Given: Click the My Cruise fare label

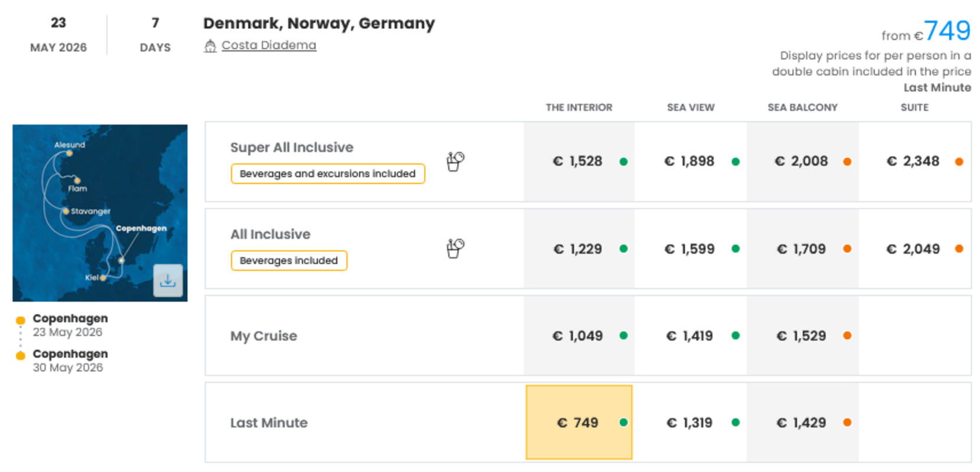Looking at the screenshot, I should [264, 336].
